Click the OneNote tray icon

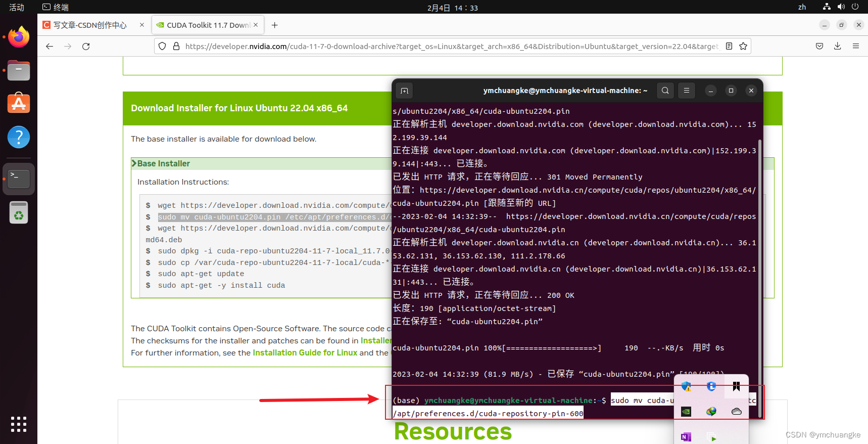tap(686, 437)
